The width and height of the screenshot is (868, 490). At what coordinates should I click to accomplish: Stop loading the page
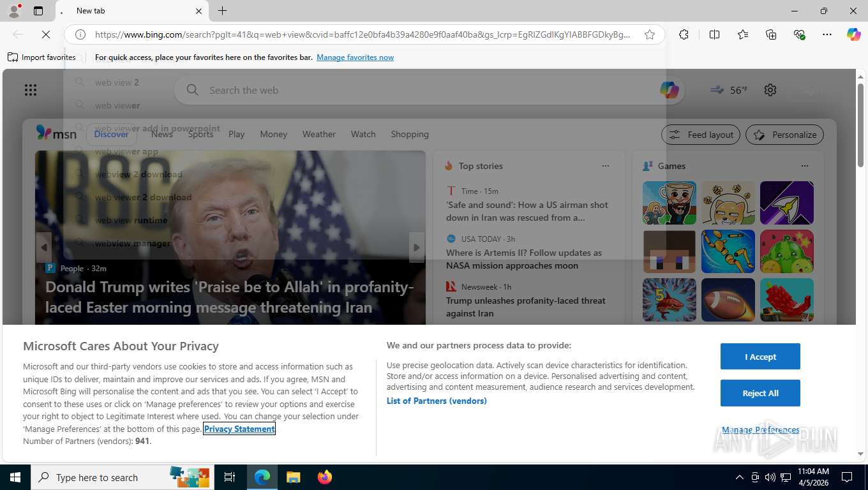[x=46, y=34]
